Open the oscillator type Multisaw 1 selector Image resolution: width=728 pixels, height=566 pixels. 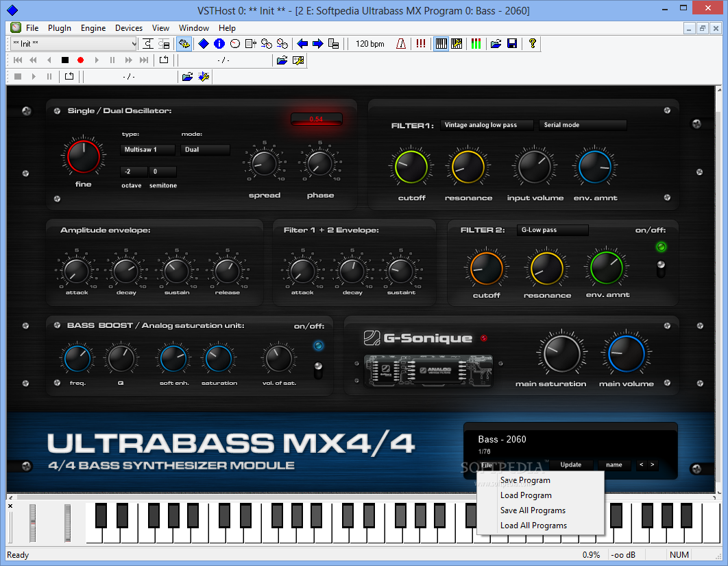pyautogui.click(x=147, y=150)
